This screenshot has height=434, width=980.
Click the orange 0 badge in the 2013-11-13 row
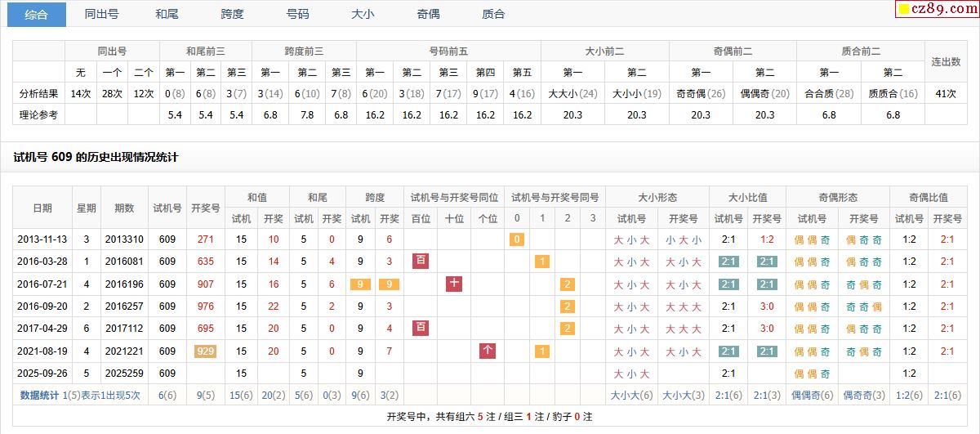[516, 239]
